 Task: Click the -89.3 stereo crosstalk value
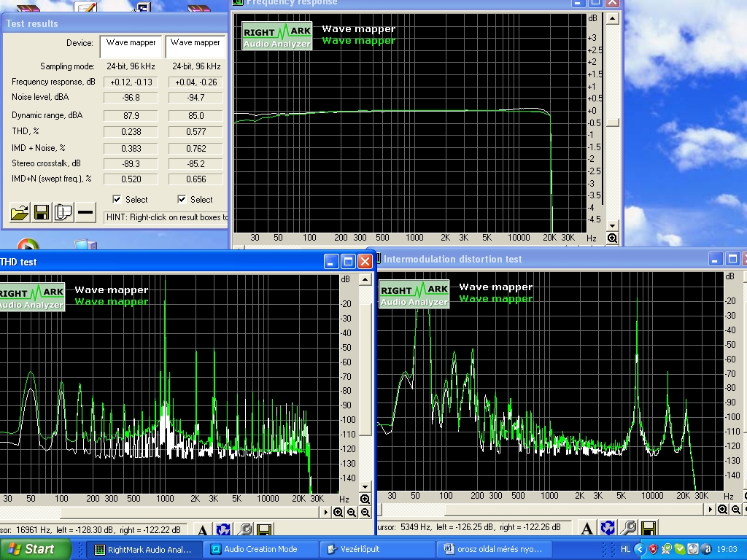coord(131,164)
